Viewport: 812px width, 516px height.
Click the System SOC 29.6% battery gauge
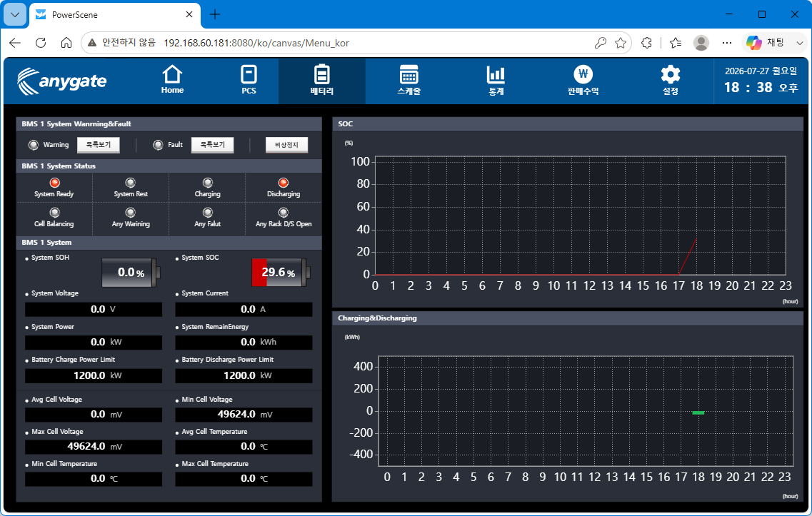tap(280, 272)
